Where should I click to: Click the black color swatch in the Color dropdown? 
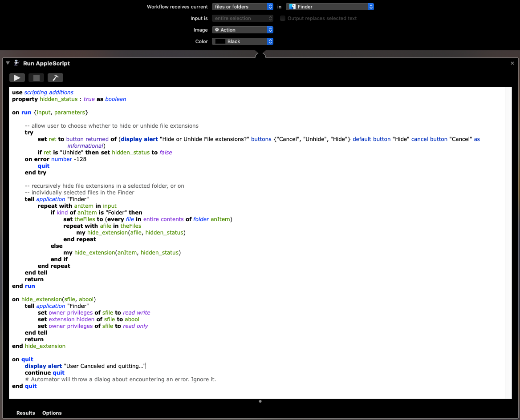click(221, 41)
